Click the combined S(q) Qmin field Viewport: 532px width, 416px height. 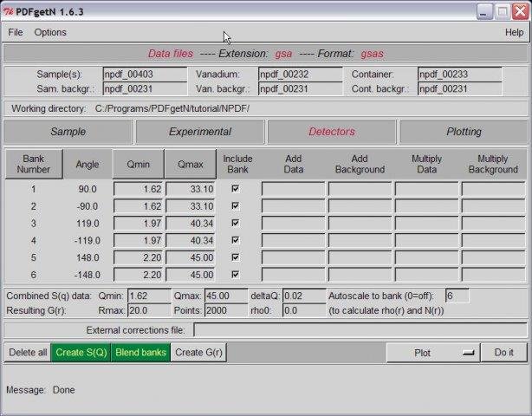tap(149, 296)
